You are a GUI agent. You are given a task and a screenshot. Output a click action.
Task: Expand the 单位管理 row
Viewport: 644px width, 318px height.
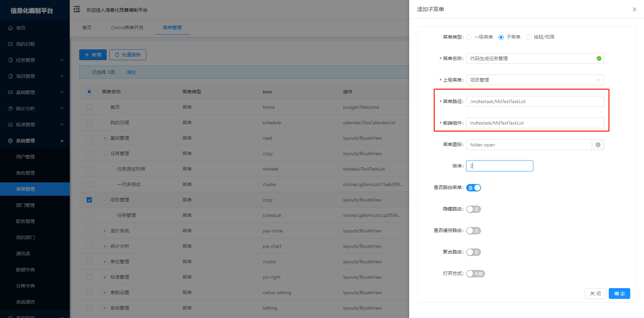(x=105, y=262)
